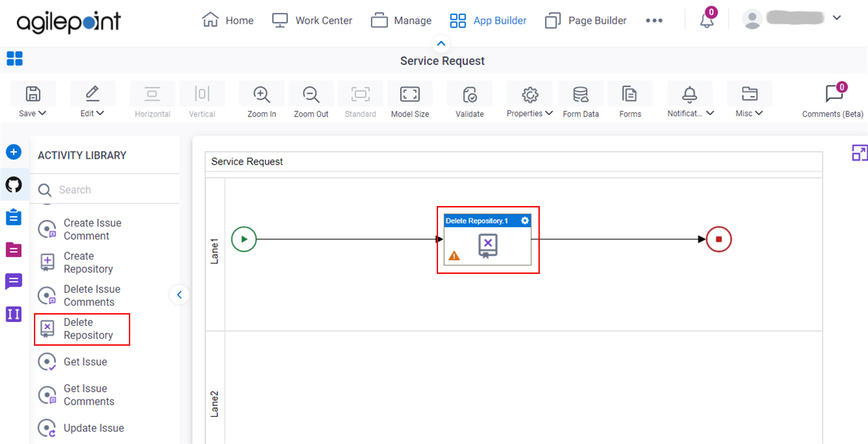Screen dimensions: 868x444
Task: Expand the Properties dropdown arrow
Action: [549, 114]
